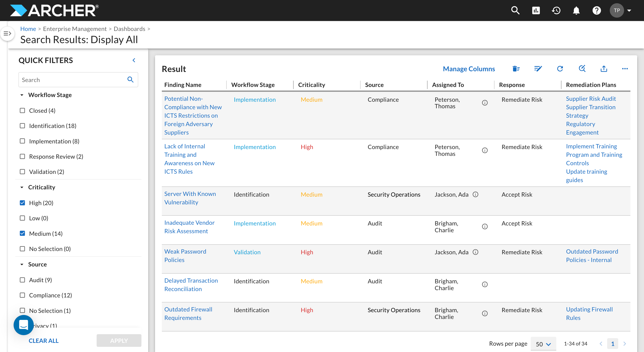Uncheck the High (20) criticality filter
This screenshot has height=352, width=644.
click(23, 203)
